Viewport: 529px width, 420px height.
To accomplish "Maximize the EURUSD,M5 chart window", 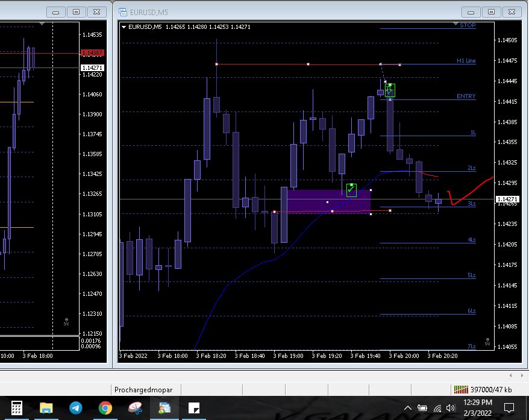I will point(491,12).
